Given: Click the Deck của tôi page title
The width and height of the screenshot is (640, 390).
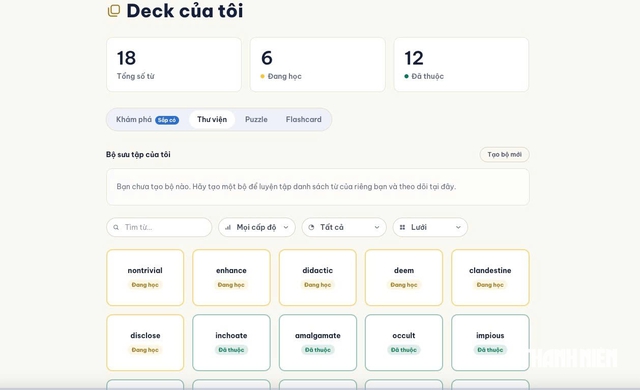Looking at the screenshot, I should click(x=185, y=11).
